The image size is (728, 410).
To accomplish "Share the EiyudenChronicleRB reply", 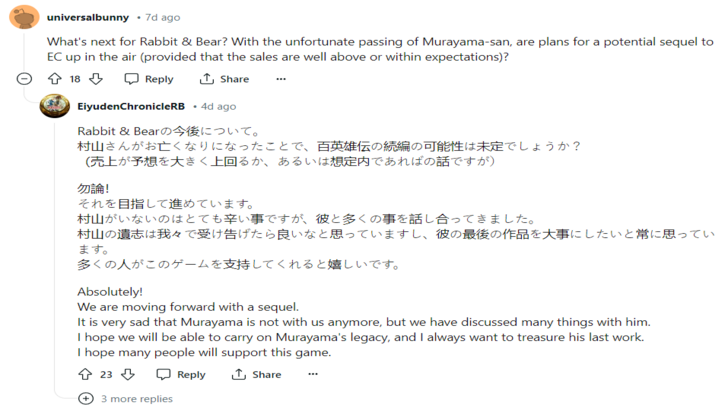I will [256, 374].
